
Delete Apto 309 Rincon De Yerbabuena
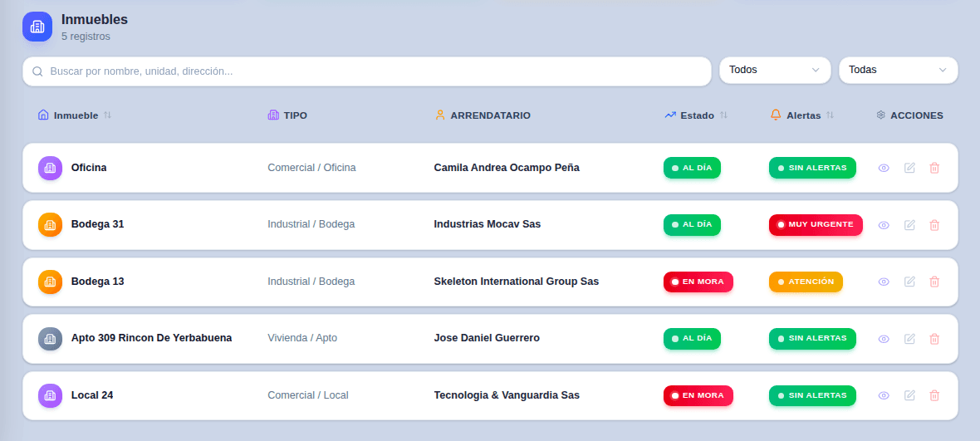tap(934, 339)
